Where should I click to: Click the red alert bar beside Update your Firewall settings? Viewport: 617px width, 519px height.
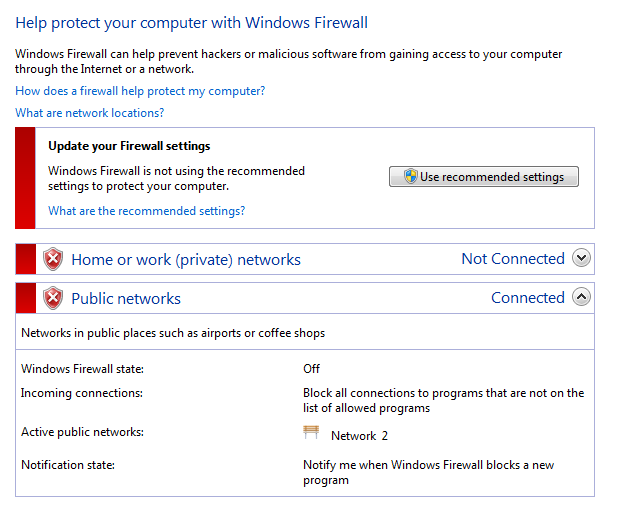pos(25,178)
